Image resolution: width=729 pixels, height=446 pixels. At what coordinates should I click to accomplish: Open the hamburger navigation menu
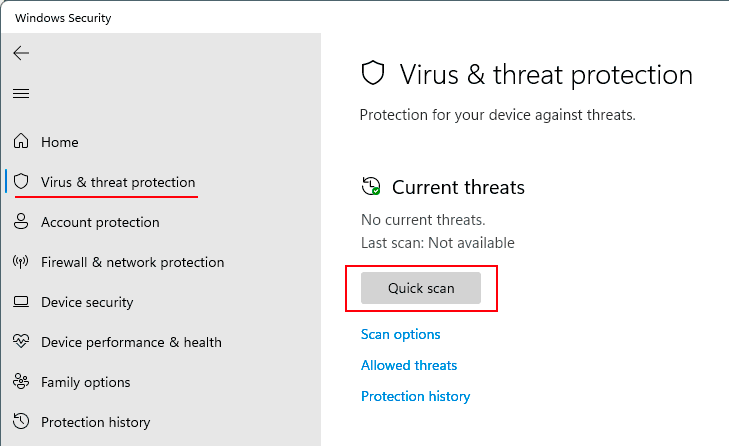21,93
